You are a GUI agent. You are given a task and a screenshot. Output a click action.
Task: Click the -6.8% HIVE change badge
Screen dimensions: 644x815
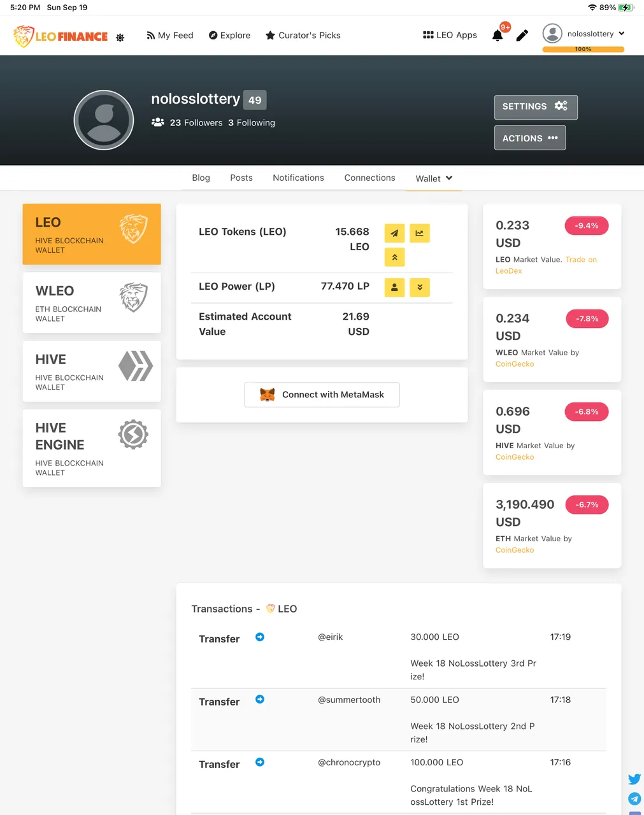click(x=587, y=411)
